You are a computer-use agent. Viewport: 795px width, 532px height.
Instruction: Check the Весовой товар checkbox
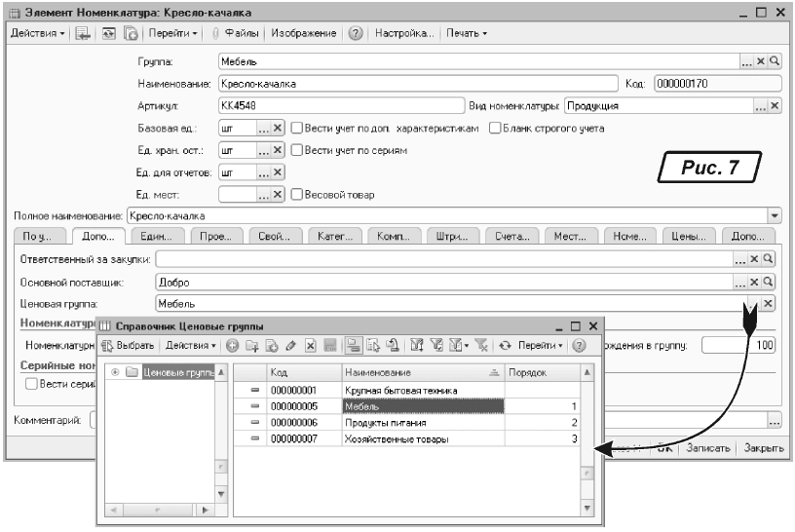(x=297, y=194)
